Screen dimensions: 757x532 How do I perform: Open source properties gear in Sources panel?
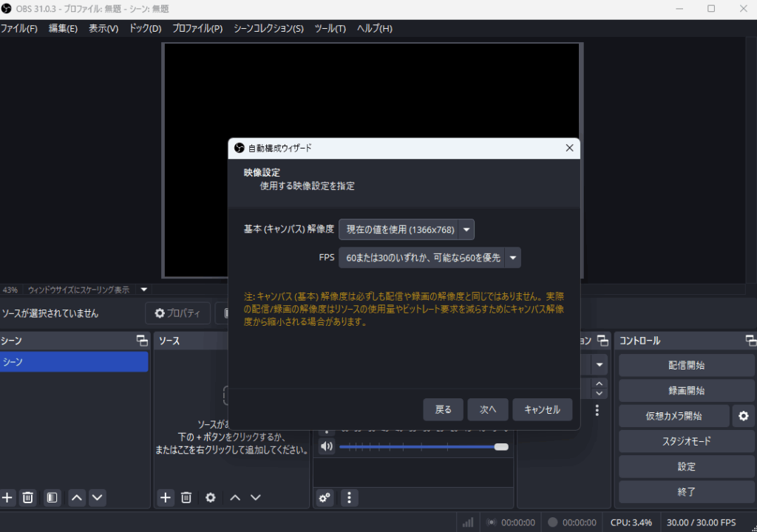coord(211,497)
